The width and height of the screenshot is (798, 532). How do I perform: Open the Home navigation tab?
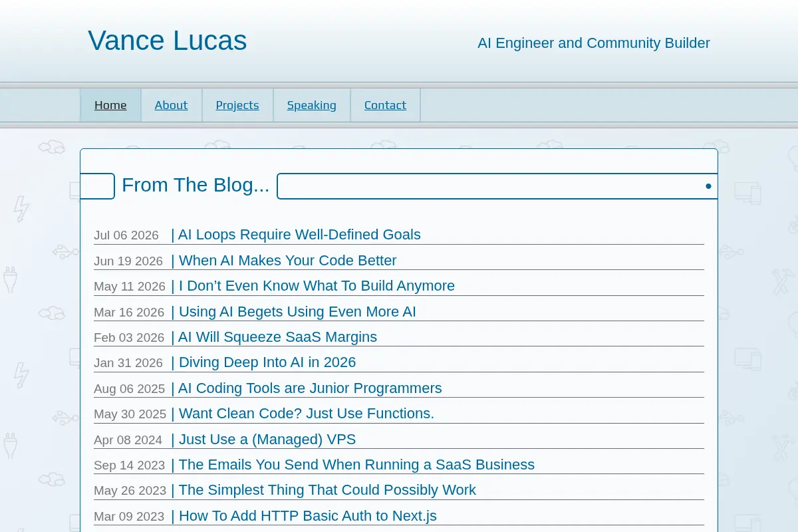pyautogui.click(x=110, y=105)
